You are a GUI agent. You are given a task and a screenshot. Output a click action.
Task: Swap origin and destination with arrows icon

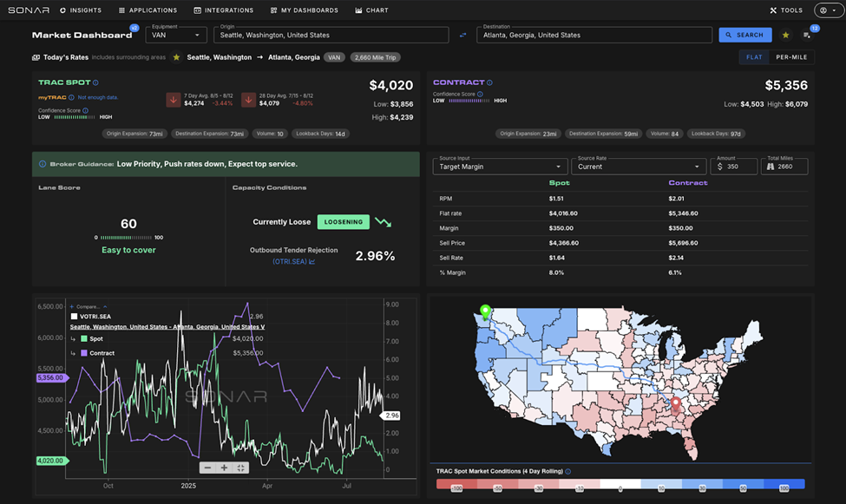(x=462, y=35)
